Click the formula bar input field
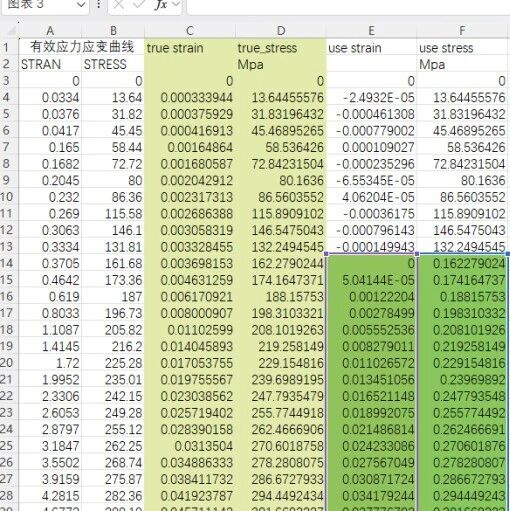Image resolution: width=510 pixels, height=511 pixels. tap(348, 6)
